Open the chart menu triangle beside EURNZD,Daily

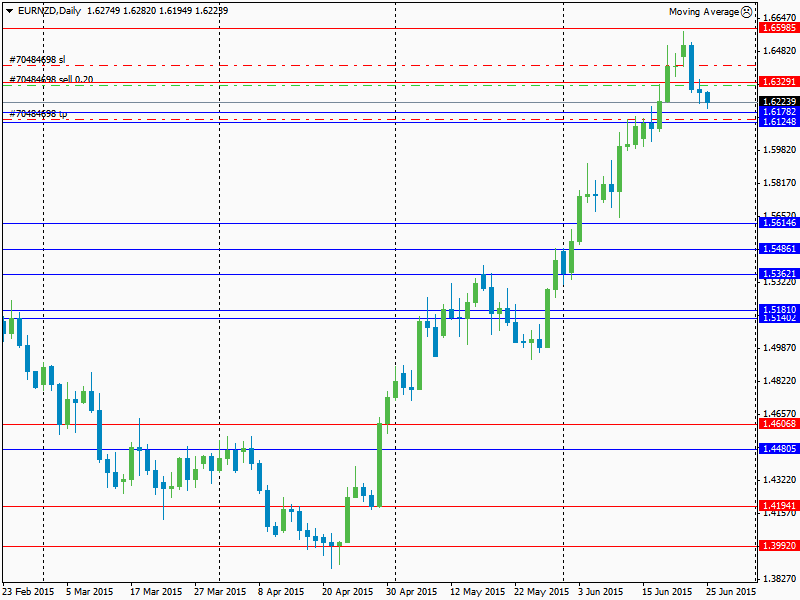9,11
